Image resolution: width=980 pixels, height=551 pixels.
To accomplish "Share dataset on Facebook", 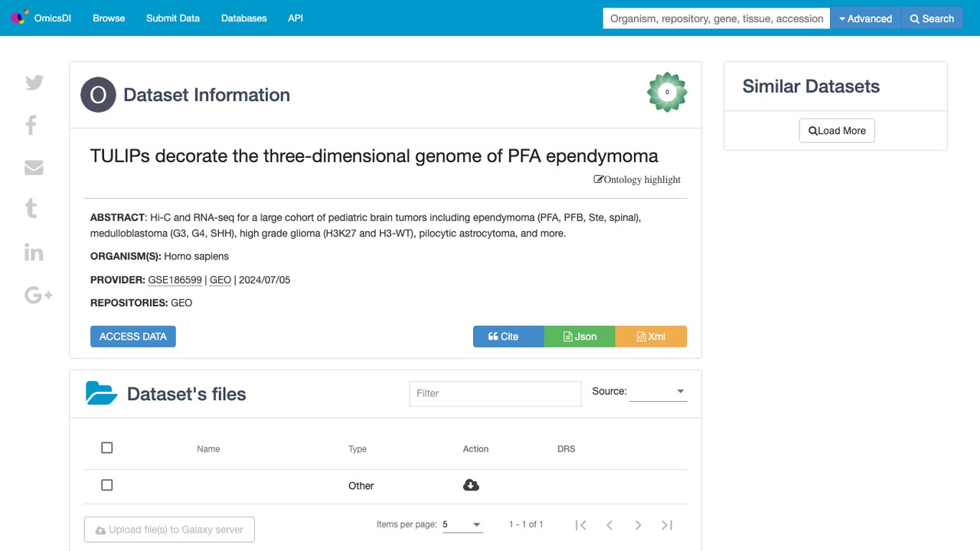I will (31, 125).
